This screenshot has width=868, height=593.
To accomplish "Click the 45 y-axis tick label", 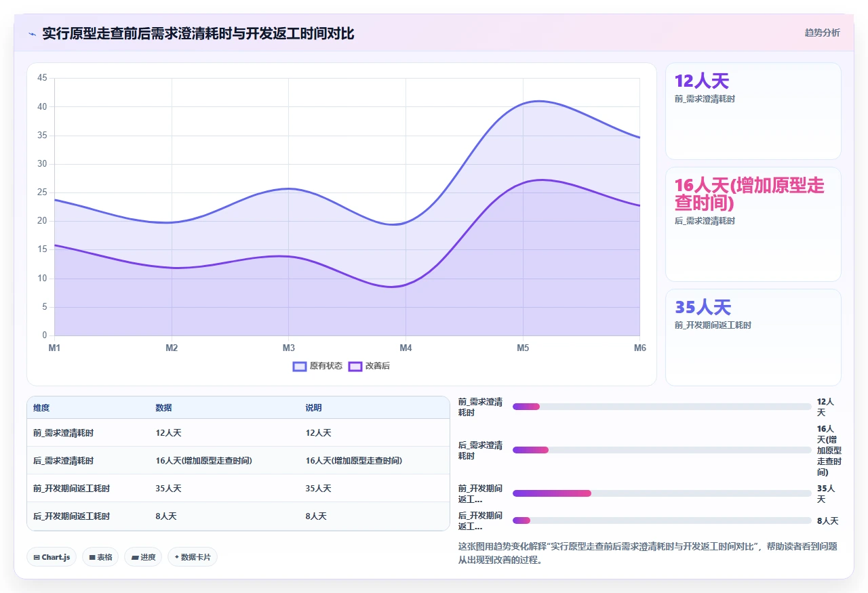I will 42,78.
